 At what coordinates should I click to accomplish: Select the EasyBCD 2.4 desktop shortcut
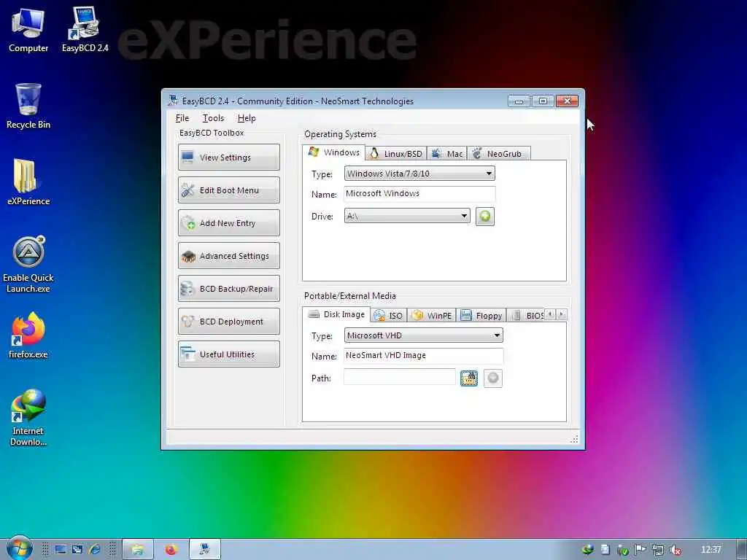(85, 29)
